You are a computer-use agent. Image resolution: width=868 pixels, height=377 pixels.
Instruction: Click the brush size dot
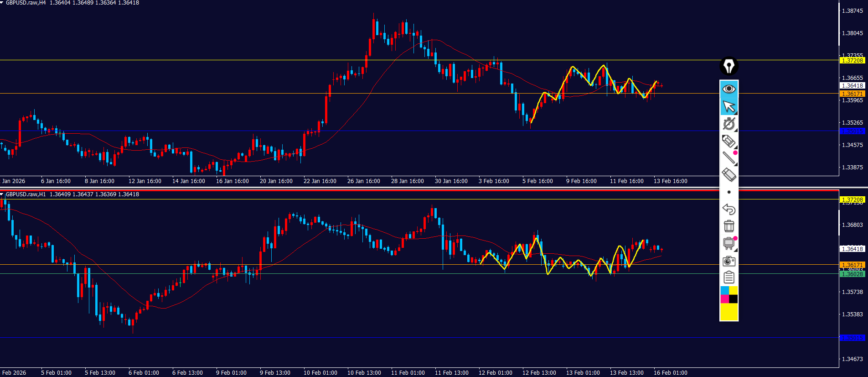(x=728, y=192)
